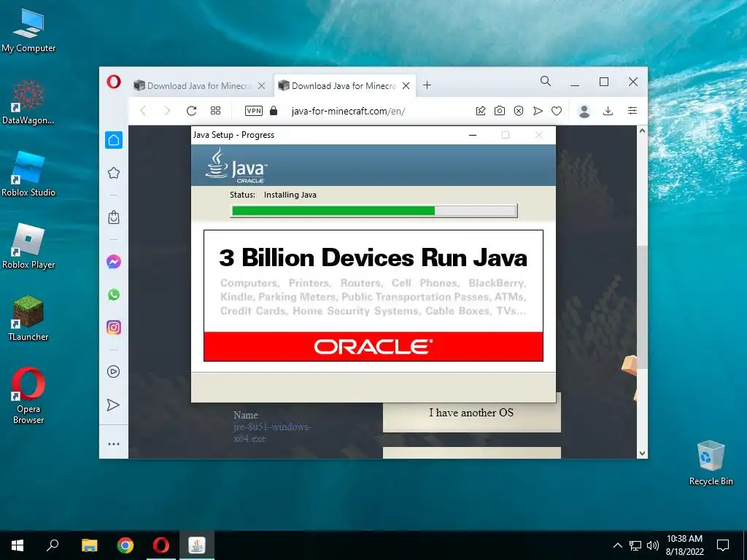
Task: Click the 'I have another OS' button
Action: coord(472,413)
